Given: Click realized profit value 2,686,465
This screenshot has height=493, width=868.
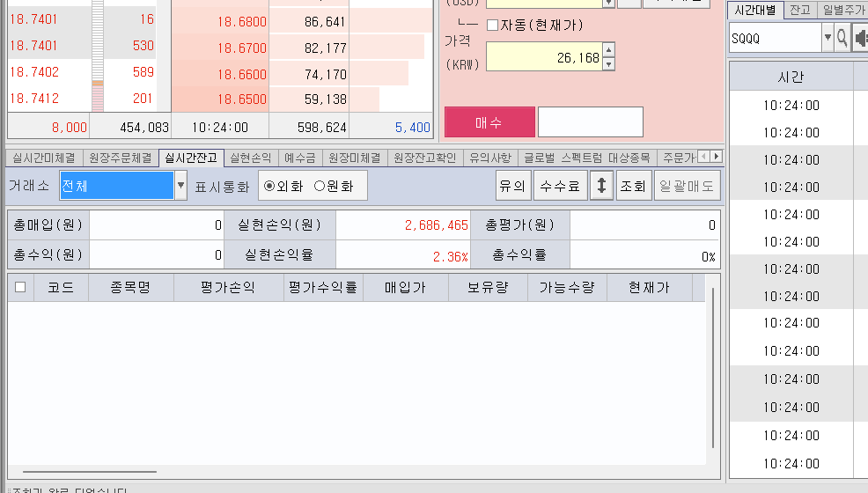Looking at the screenshot, I should coord(437,225).
